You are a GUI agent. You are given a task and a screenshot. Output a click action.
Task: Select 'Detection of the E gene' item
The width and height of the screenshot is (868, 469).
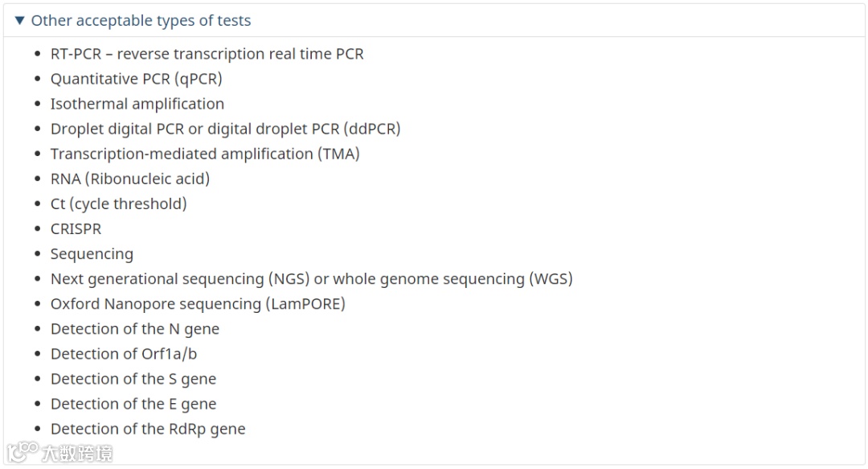tap(133, 404)
